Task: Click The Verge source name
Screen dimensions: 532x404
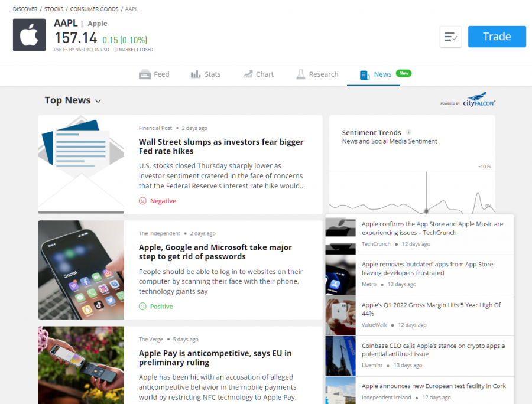Action: click(x=151, y=339)
